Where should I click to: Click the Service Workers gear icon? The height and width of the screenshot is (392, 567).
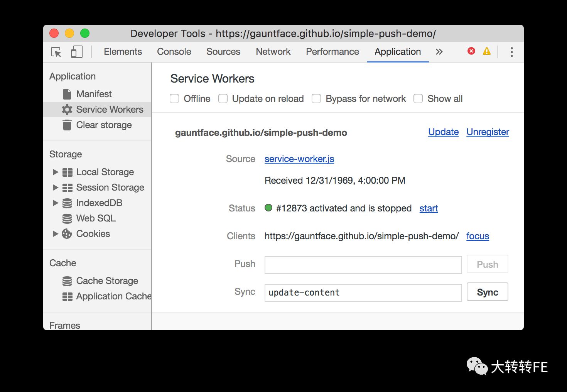[67, 110]
